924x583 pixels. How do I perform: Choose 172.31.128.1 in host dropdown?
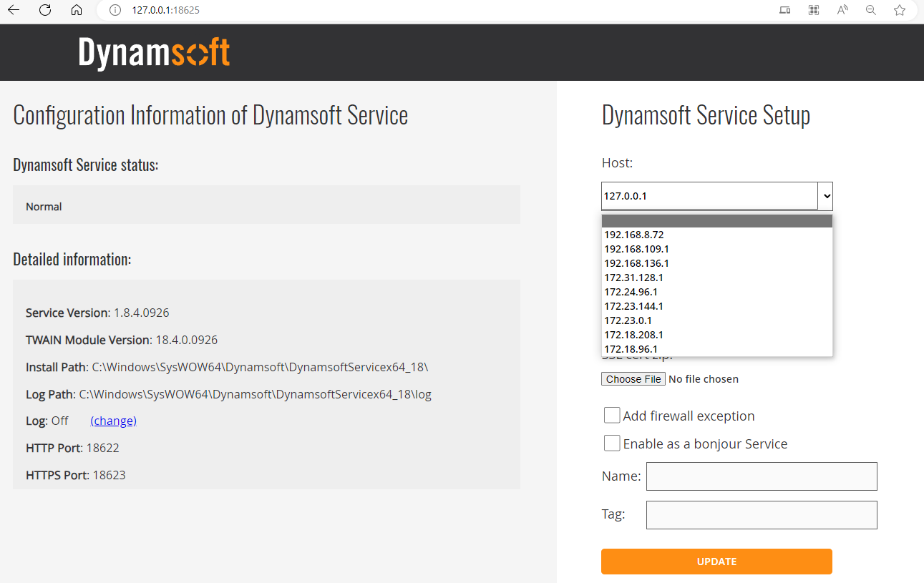[x=633, y=278]
